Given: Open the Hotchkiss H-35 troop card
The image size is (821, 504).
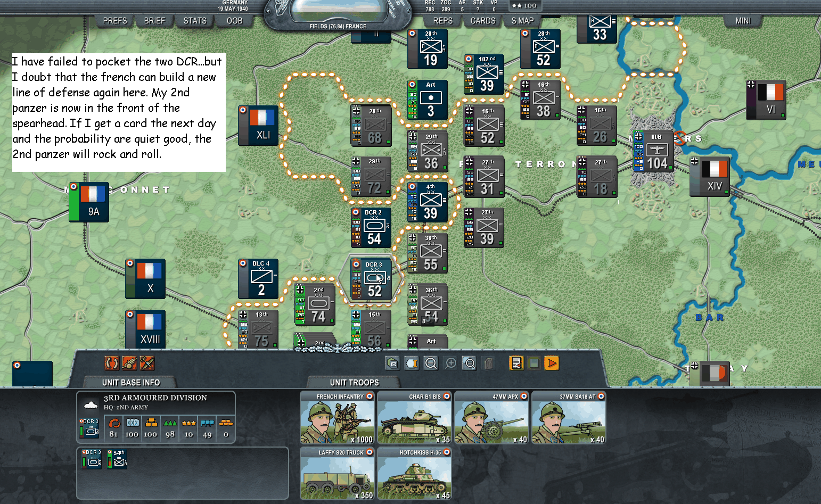Looking at the screenshot, I should (x=415, y=474).
